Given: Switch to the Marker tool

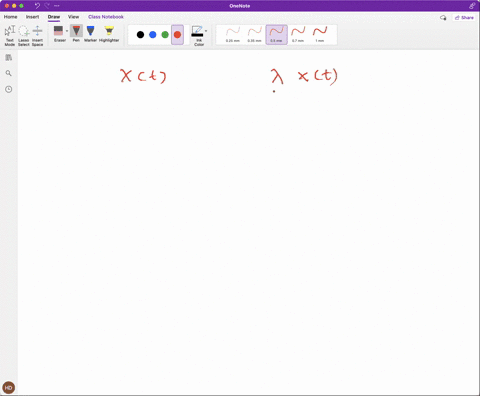Looking at the screenshot, I should click(90, 34).
